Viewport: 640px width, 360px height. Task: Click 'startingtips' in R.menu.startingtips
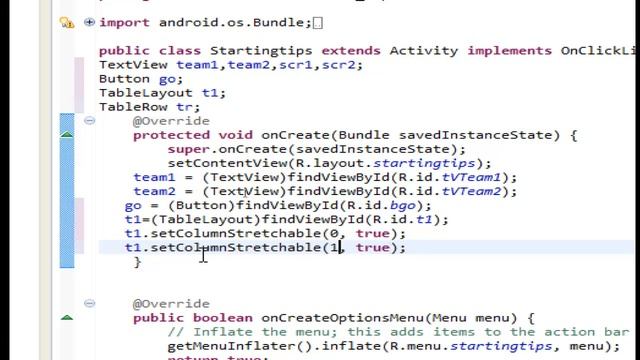tap(501, 347)
